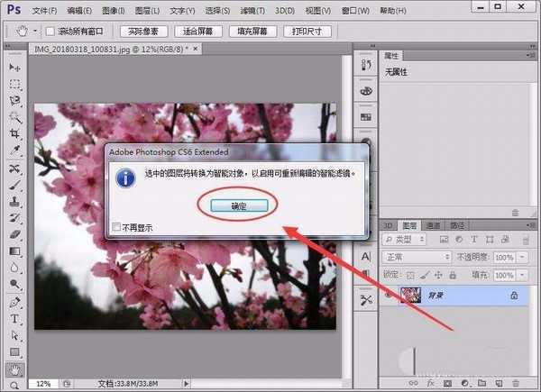Open the 填充 slider arrow
Image resolution: width=541 pixels, height=392 pixels.
[x=522, y=275]
